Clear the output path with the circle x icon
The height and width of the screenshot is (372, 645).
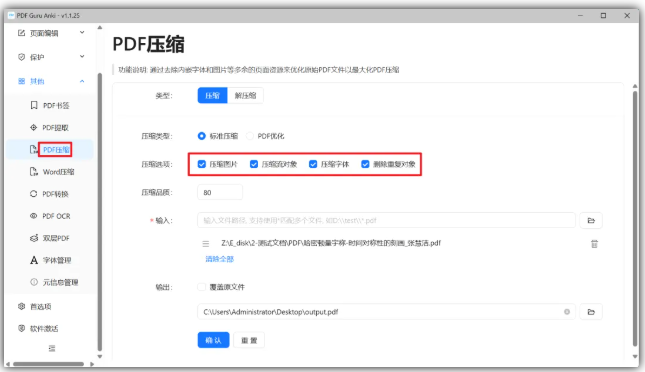tap(567, 312)
